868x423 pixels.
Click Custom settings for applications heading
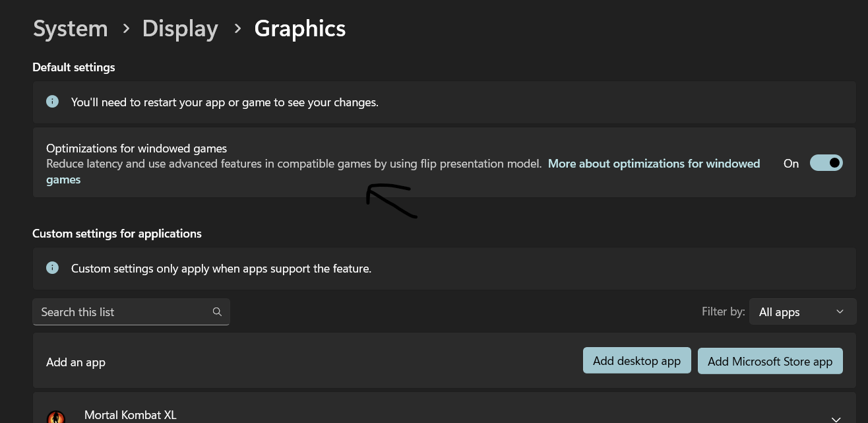(117, 234)
